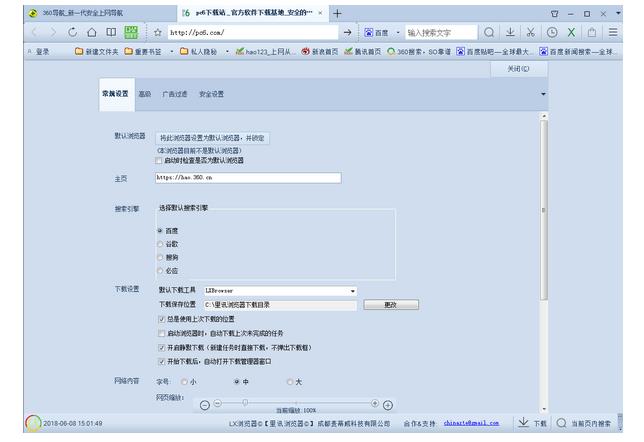Click 关闭 settings button
The width and height of the screenshot is (644, 442).
[518, 69]
